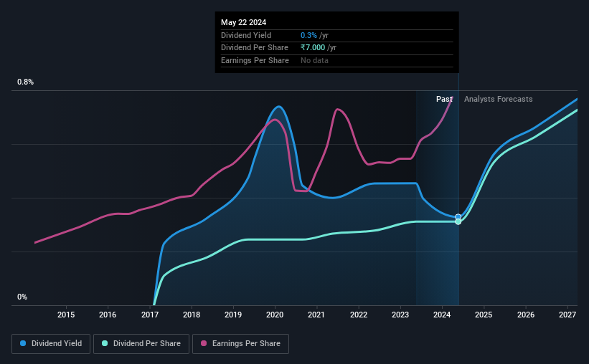
Task: Click the blue Dividend Yield legend dot
Action: click(23, 343)
